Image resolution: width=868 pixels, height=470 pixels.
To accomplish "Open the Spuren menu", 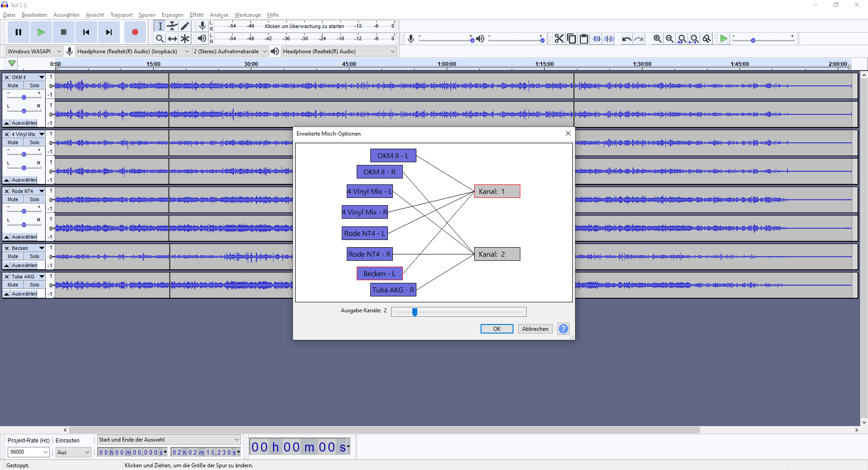I will point(147,15).
